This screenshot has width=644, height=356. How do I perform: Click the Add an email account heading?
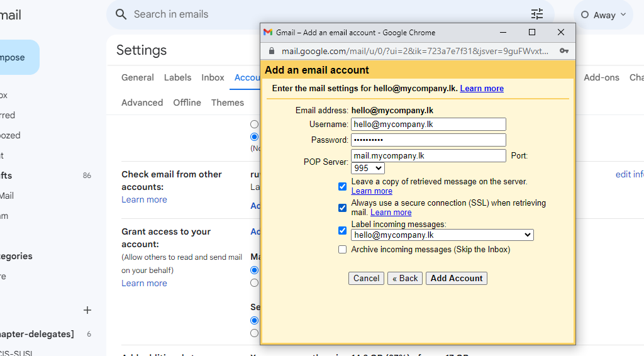[x=317, y=70]
